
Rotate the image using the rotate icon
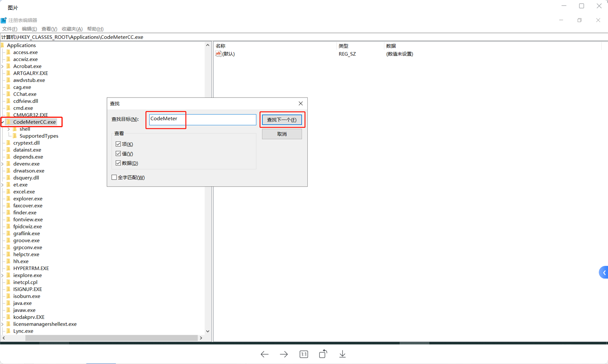click(x=323, y=354)
